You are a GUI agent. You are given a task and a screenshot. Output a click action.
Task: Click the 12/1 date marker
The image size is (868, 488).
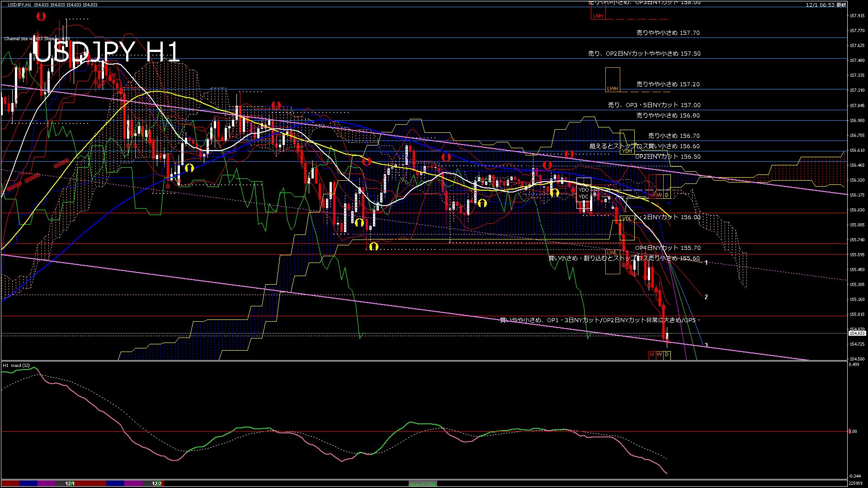pyautogui.click(x=70, y=483)
